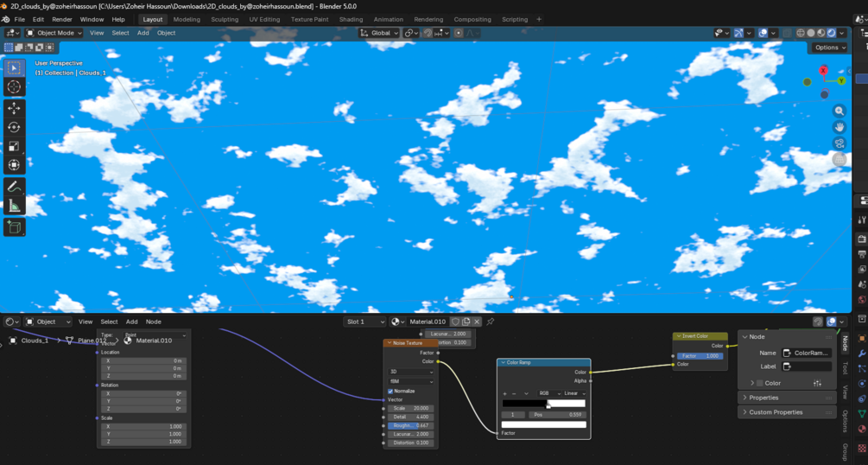
Task: Duplicate Material.010 with the new material icon
Action: (x=466, y=322)
